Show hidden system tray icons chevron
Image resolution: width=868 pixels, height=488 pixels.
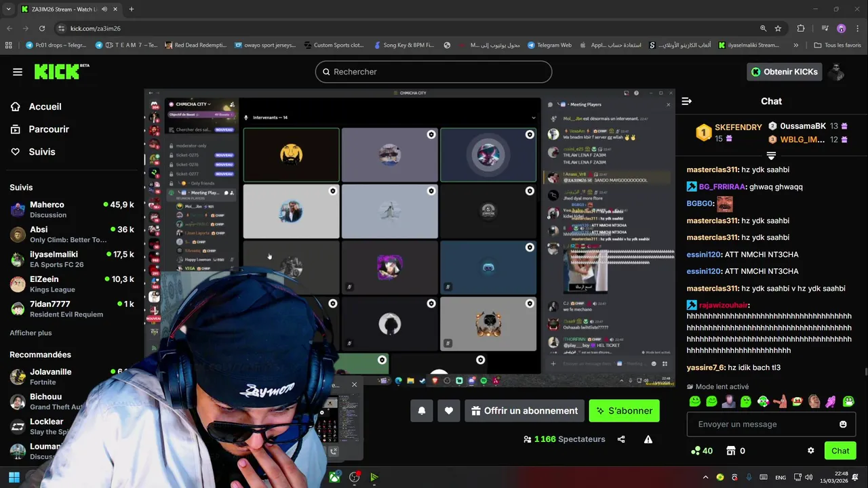[x=705, y=477]
